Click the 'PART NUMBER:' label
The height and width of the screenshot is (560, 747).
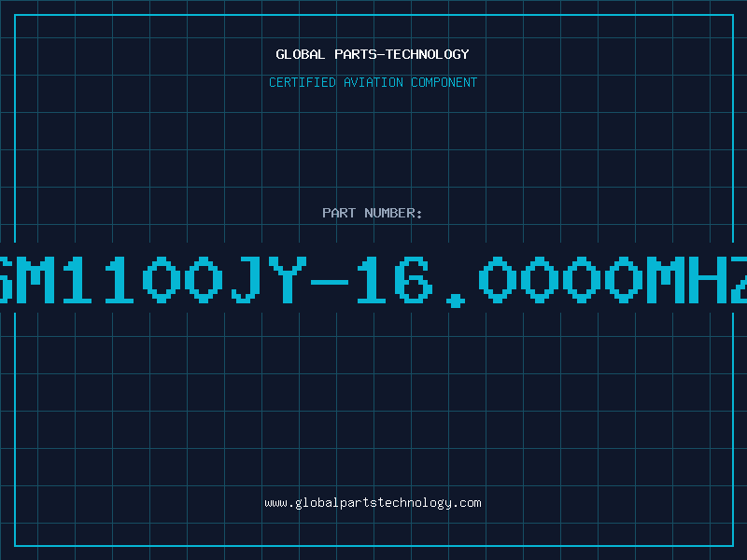[373, 213]
